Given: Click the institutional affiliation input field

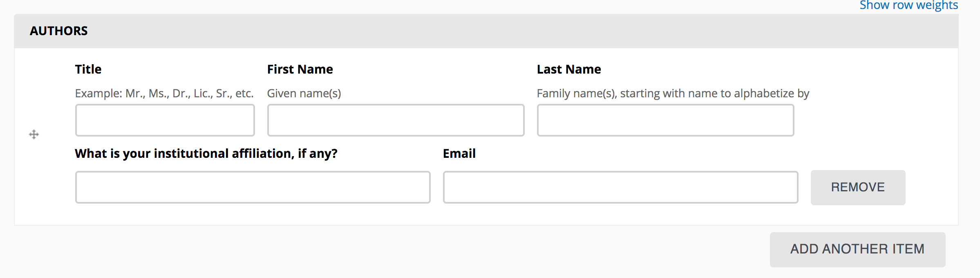Looking at the screenshot, I should tap(252, 187).
